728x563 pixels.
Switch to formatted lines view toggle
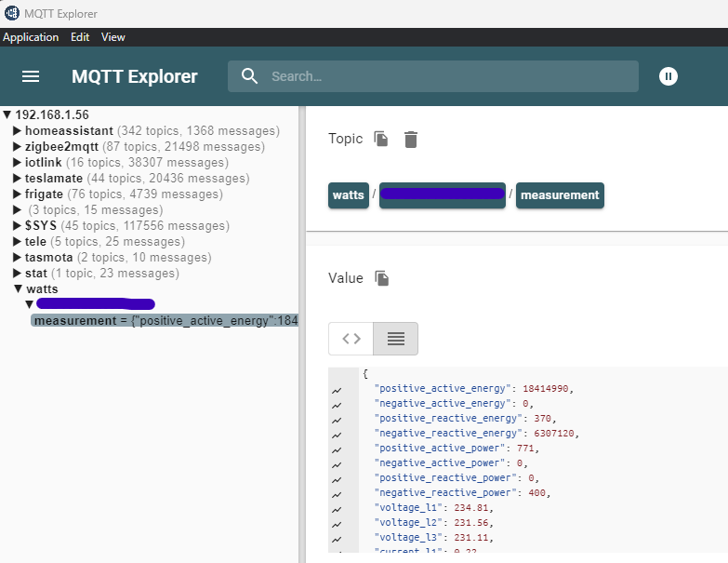click(x=395, y=339)
